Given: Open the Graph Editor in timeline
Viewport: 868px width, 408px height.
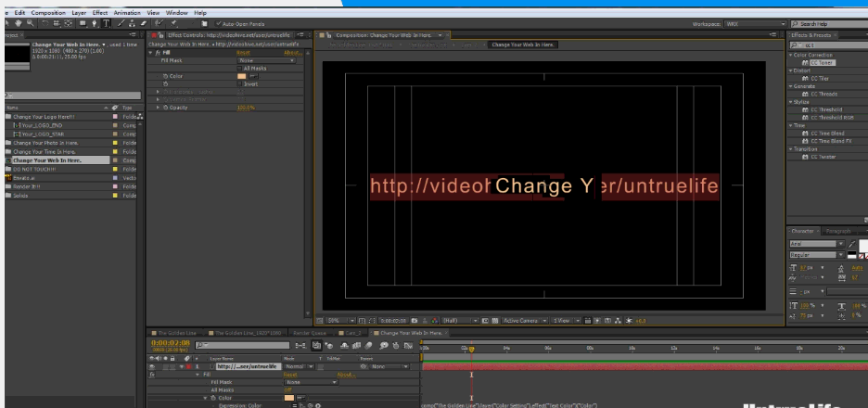Looking at the screenshot, I should (409, 346).
